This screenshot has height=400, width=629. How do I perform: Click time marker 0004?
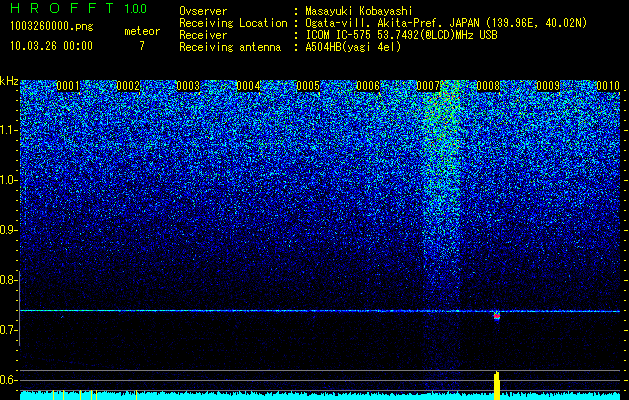click(x=248, y=86)
